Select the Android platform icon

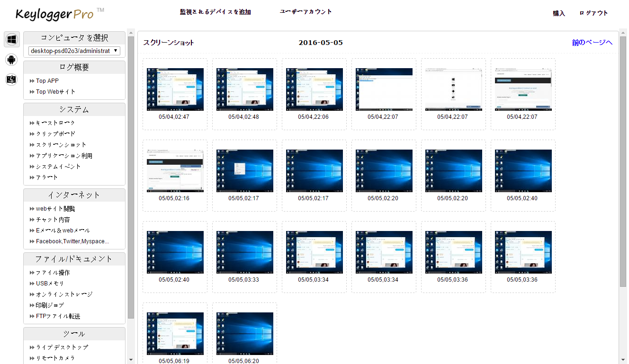tap(12, 60)
